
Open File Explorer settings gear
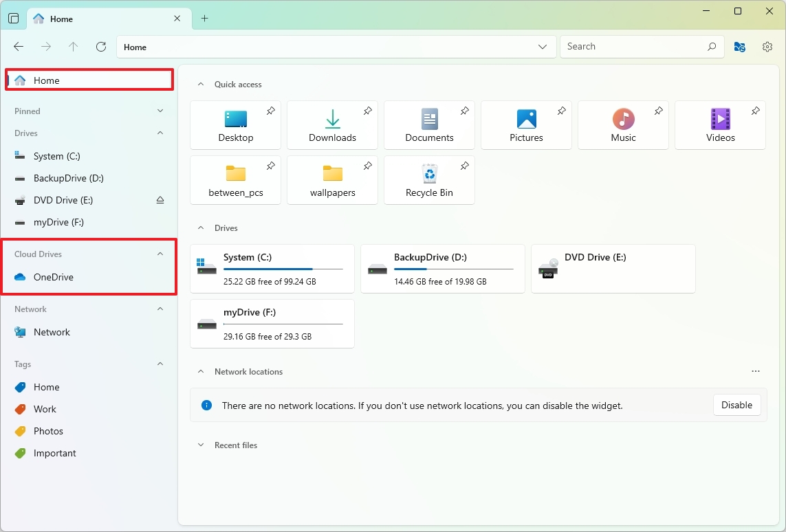(x=767, y=47)
